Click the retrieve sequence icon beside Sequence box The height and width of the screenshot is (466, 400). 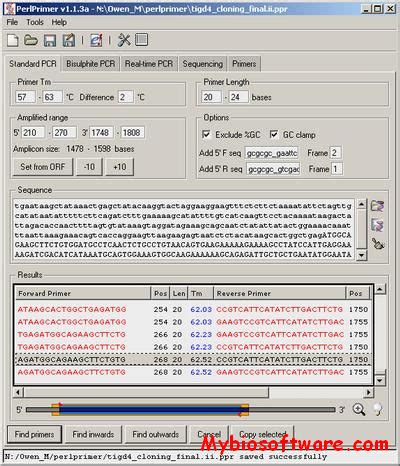point(377,225)
